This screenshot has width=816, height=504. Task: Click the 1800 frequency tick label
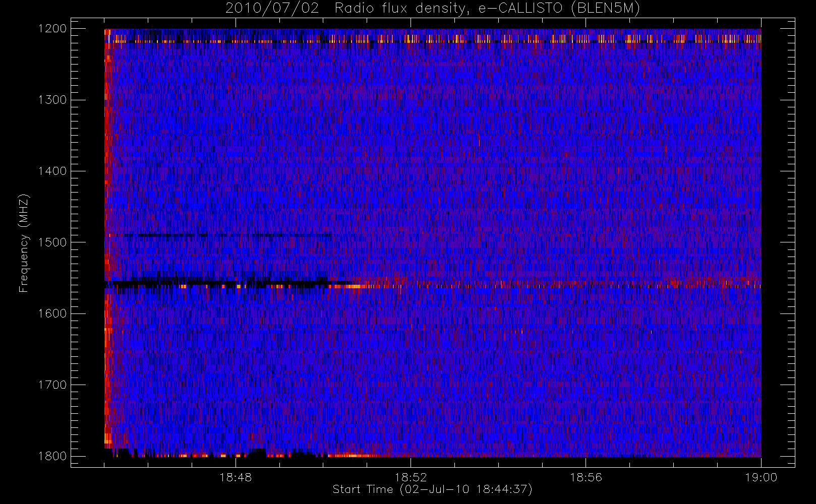(x=52, y=456)
